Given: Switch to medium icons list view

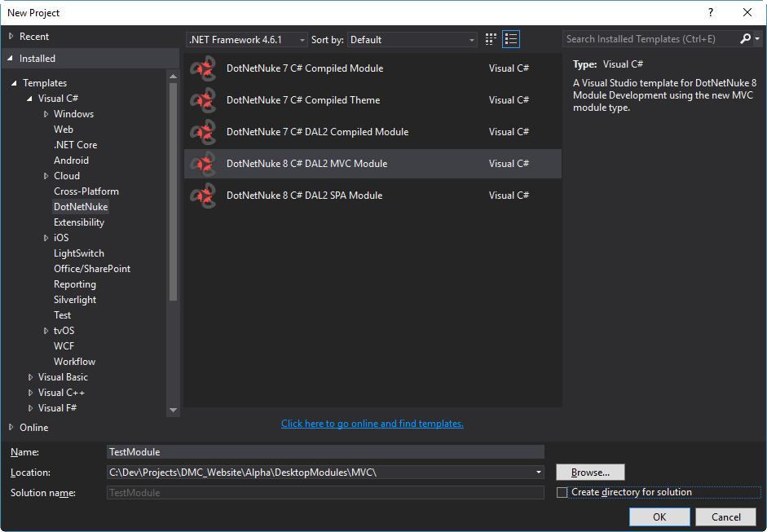Looking at the screenshot, I should pyautogui.click(x=511, y=39).
